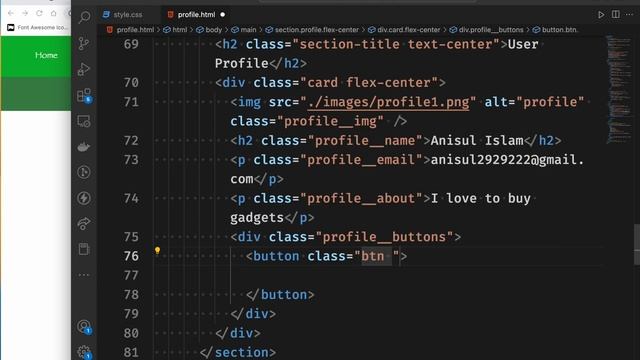The width and height of the screenshot is (640, 360).
Task: Click line number 73 in gutter
Action: click(131, 160)
